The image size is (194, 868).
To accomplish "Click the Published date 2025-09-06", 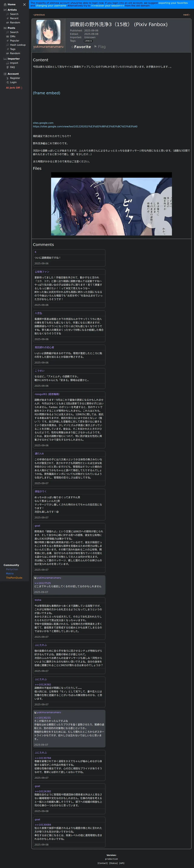I will [x=91, y=31].
